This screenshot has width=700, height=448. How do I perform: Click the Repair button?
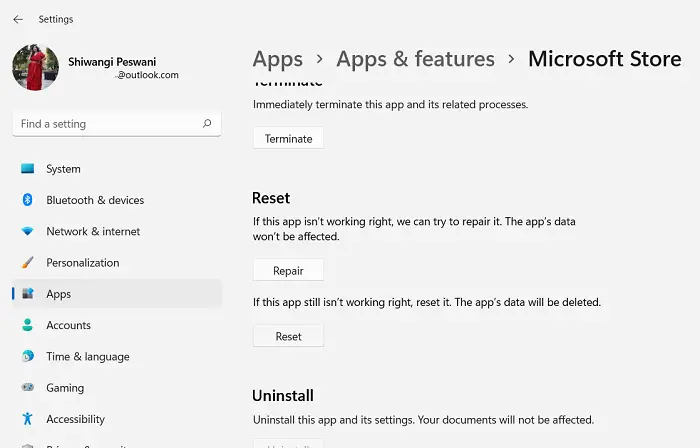pos(288,270)
